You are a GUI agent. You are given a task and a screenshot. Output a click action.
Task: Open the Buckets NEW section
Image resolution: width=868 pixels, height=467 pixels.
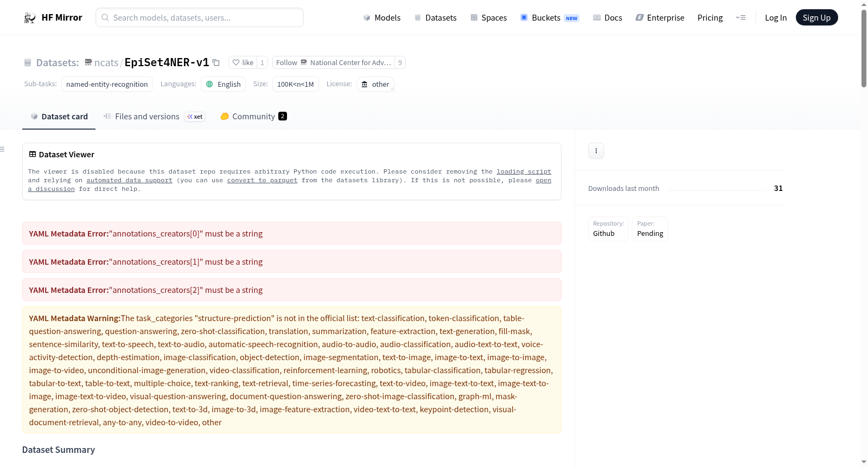[x=550, y=17]
